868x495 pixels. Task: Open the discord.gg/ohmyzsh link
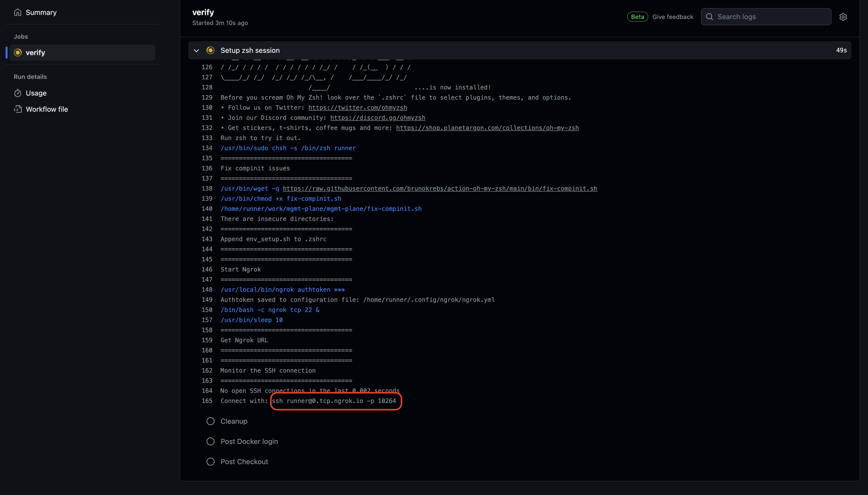coord(377,118)
